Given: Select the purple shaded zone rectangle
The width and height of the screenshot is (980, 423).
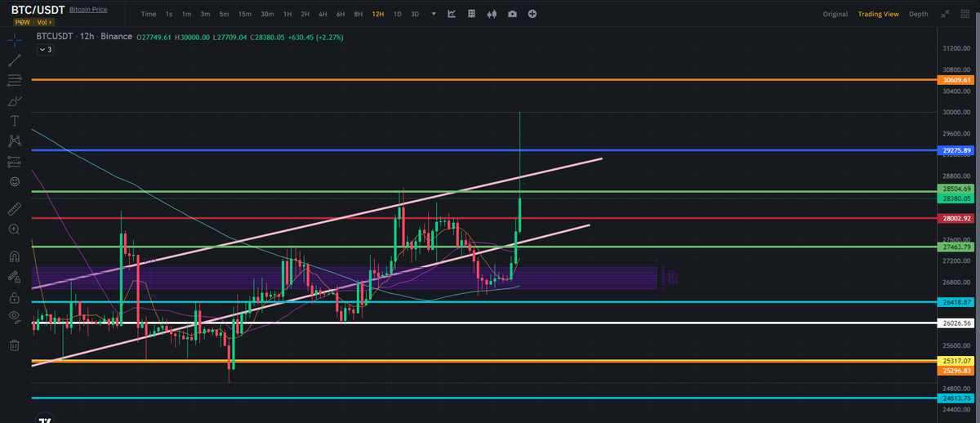Looking at the screenshot, I should point(344,277).
